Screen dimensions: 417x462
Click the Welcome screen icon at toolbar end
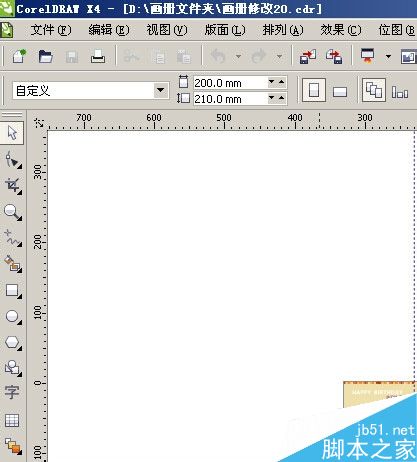409,56
